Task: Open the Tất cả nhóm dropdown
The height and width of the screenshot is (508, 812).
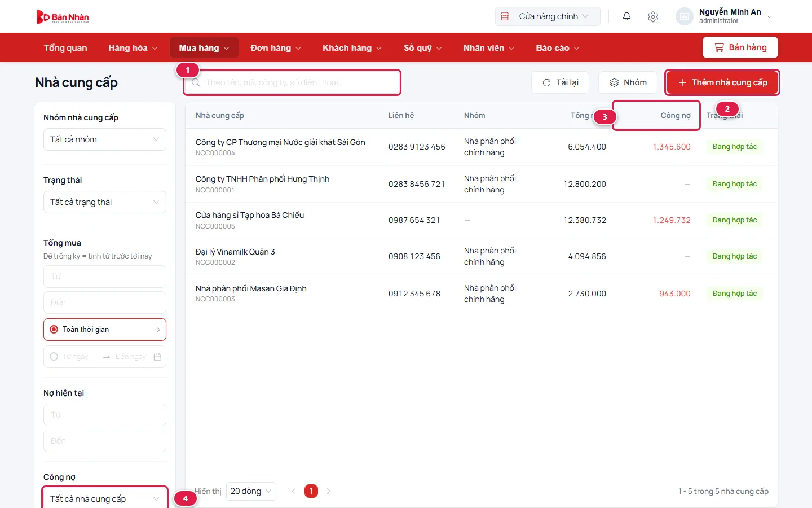Action: [105, 139]
